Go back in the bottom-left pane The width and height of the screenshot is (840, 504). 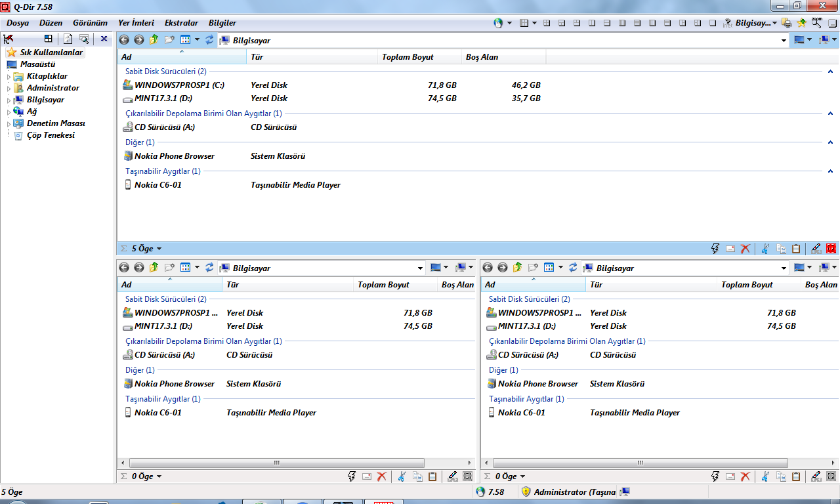[123, 268]
